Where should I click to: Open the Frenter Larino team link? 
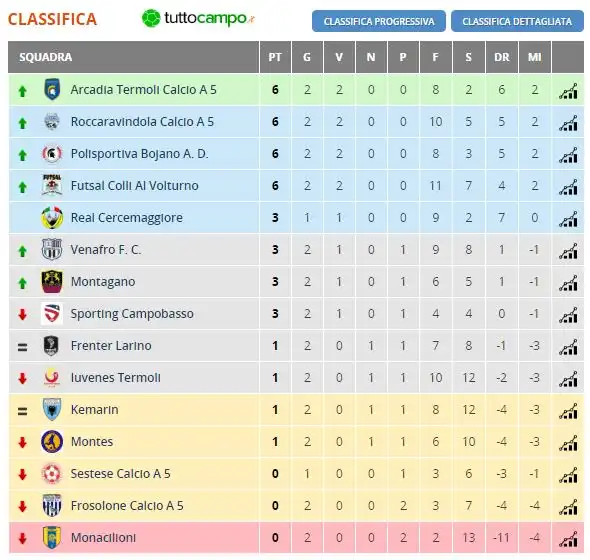click(x=111, y=345)
